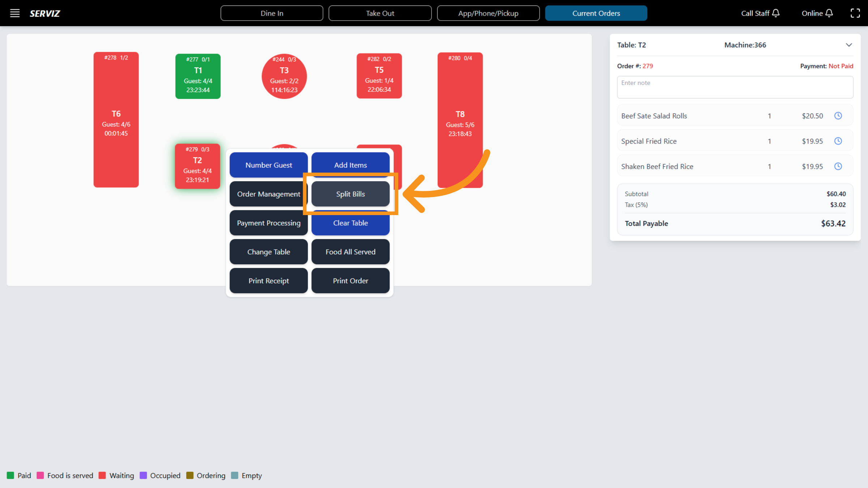Select the App/Phone/Pickup tab
Image resolution: width=868 pixels, height=488 pixels.
(x=488, y=13)
